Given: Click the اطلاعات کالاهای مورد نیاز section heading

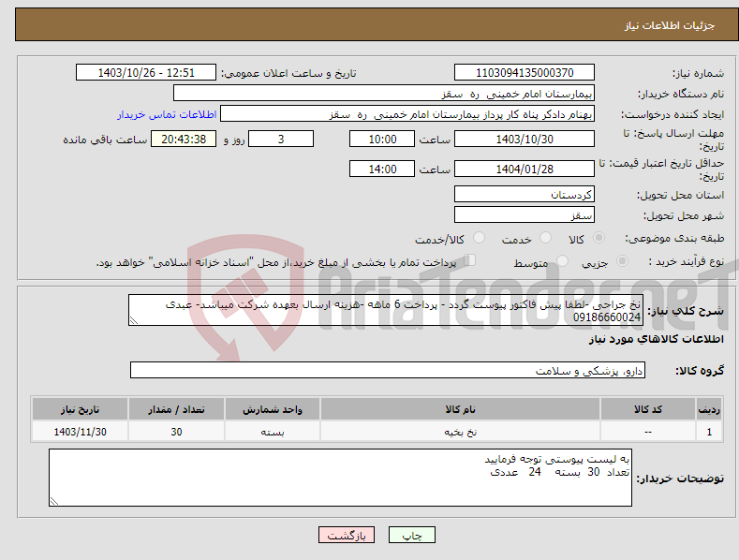Looking at the screenshot, I should point(656,339).
